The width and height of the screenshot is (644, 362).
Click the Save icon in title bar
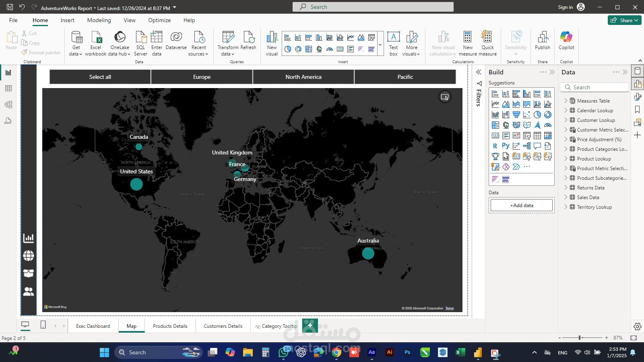tap(10, 7)
